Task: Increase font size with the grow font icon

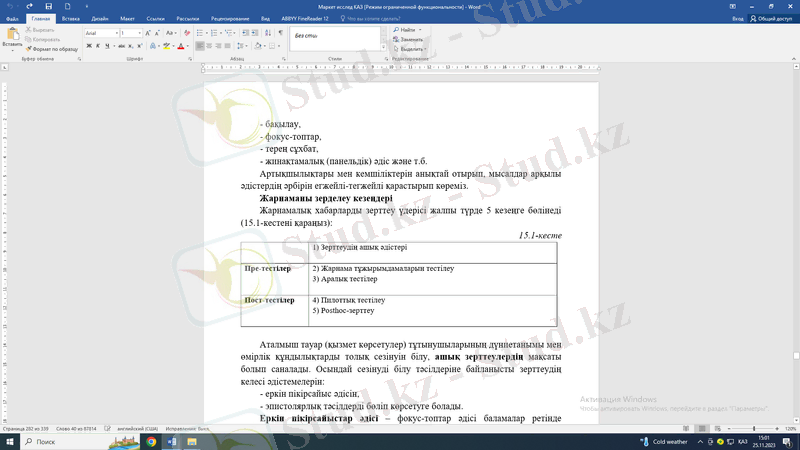Action: point(148,33)
